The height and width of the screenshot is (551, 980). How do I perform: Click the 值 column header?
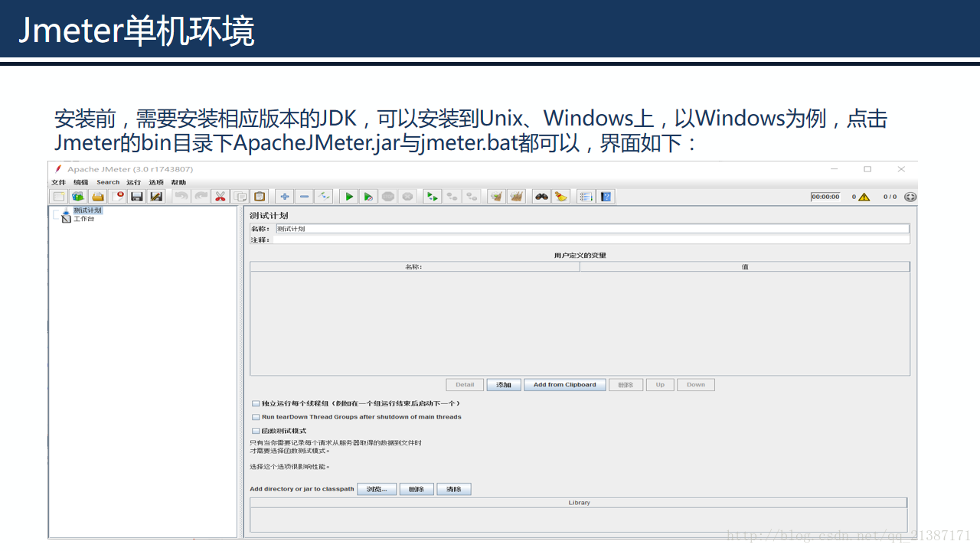coord(745,267)
